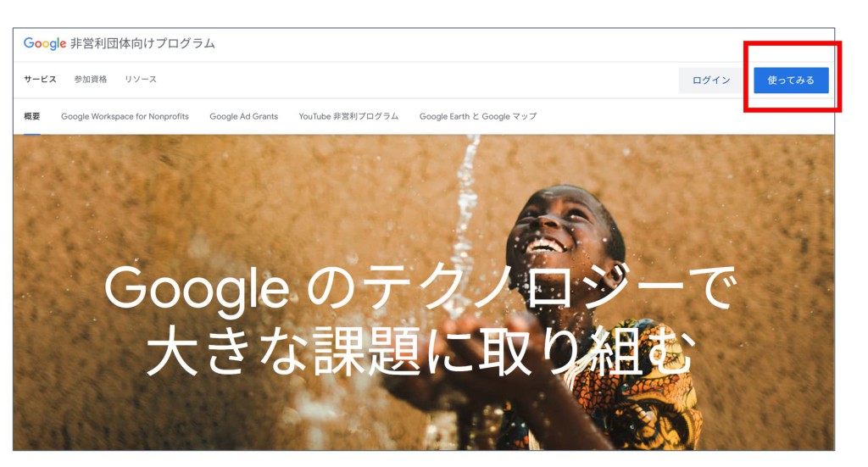
Task: Select the Google Ad Grants tab
Action: click(243, 116)
